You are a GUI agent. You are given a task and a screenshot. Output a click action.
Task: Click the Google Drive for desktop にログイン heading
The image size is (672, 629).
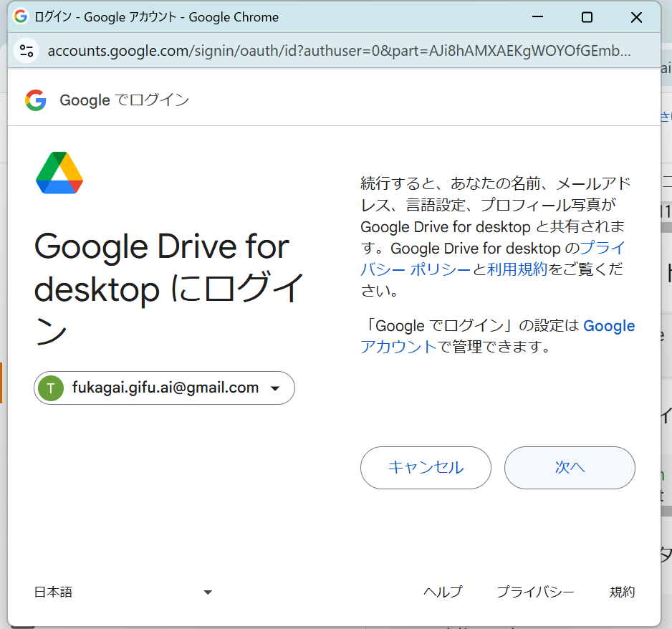click(x=169, y=288)
